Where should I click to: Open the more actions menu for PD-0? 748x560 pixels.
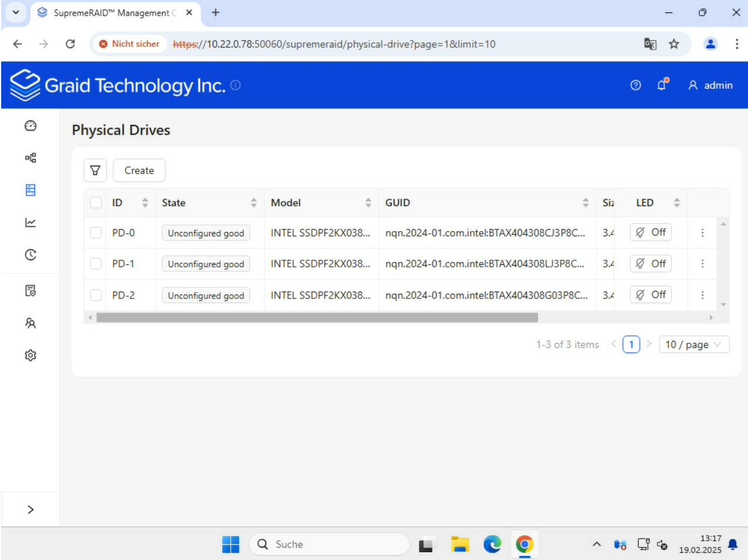coord(702,233)
